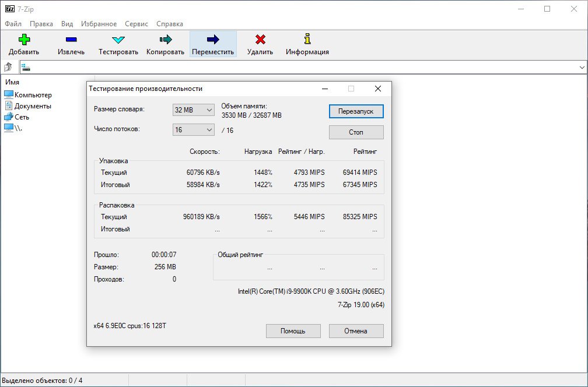The width and height of the screenshot is (588, 387).
Task: Open the Справка menu
Action: click(x=170, y=23)
